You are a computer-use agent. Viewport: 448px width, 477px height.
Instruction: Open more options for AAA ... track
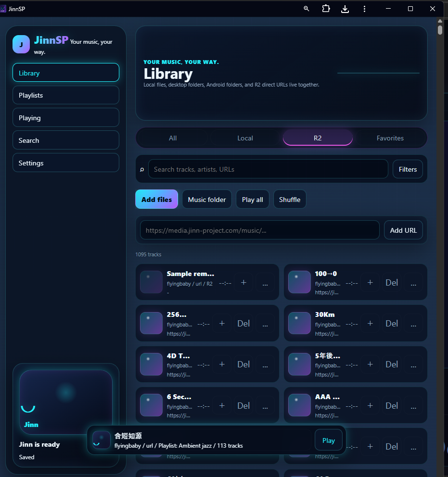pos(413,405)
